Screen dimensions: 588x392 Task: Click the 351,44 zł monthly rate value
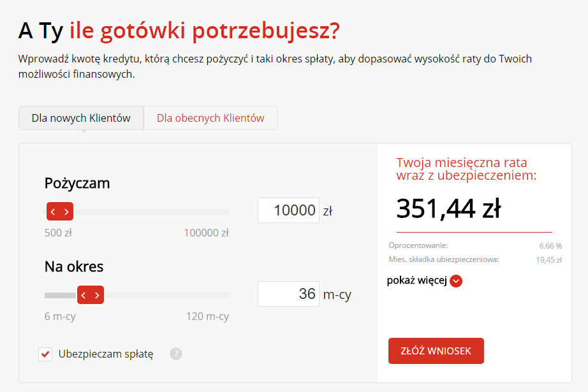[448, 208]
